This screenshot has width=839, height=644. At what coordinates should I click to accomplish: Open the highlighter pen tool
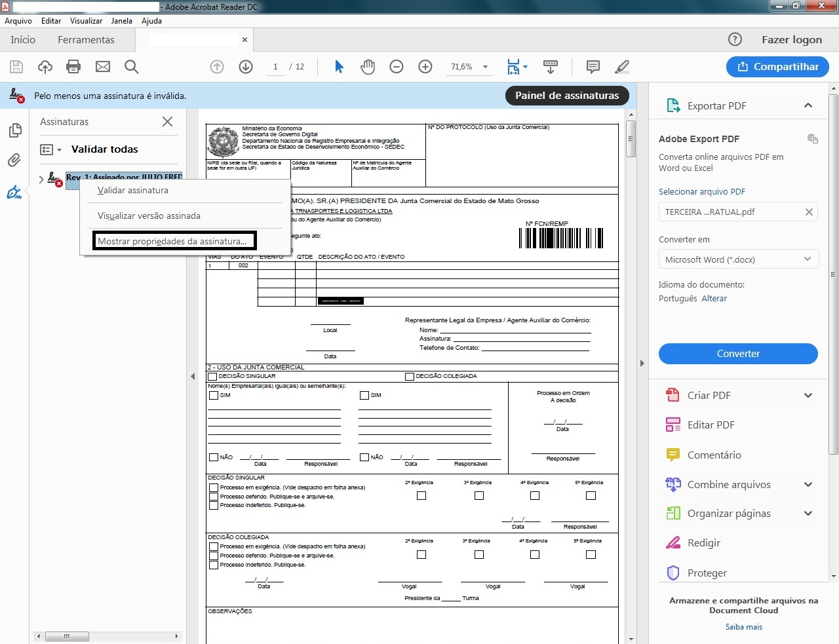pos(622,67)
